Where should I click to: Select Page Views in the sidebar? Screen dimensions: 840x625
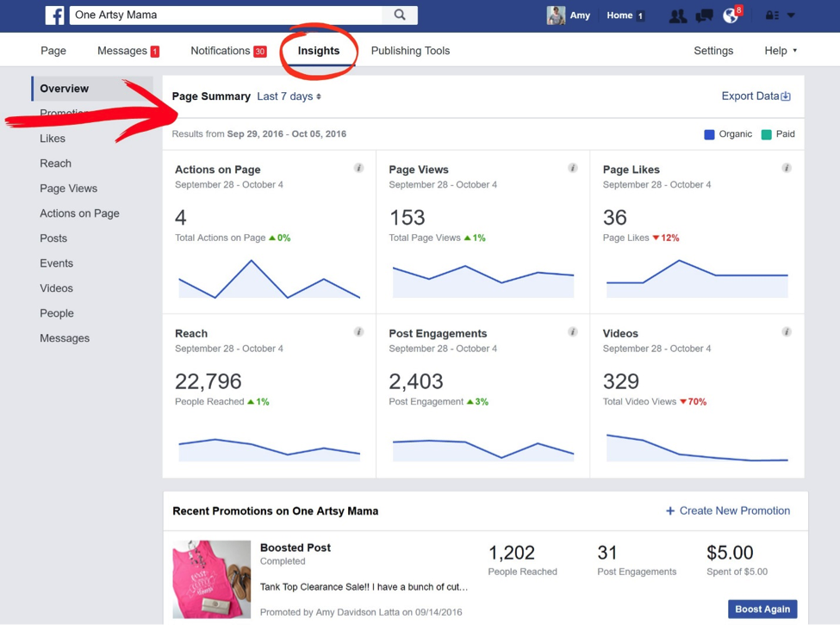click(69, 189)
